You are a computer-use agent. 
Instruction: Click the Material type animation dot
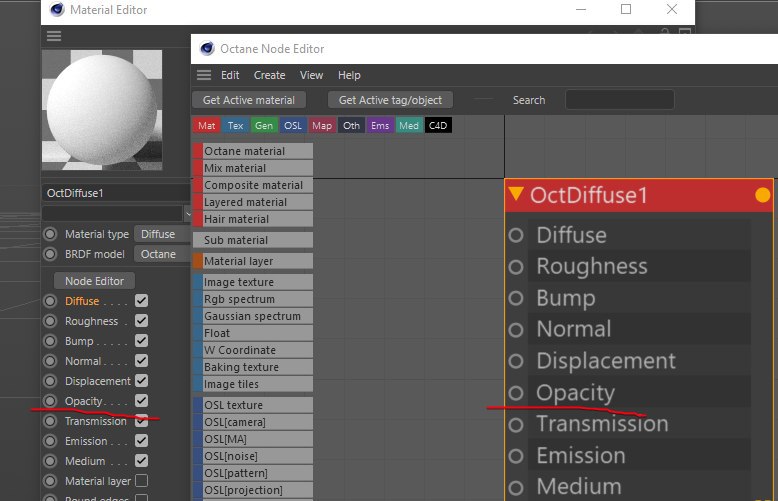(50, 234)
